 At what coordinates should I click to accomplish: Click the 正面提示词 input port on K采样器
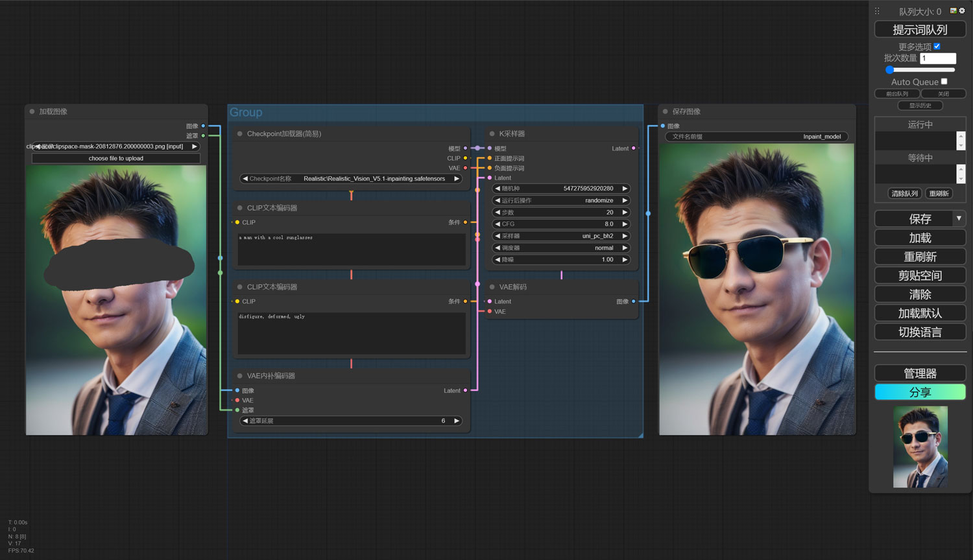(490, 158)
